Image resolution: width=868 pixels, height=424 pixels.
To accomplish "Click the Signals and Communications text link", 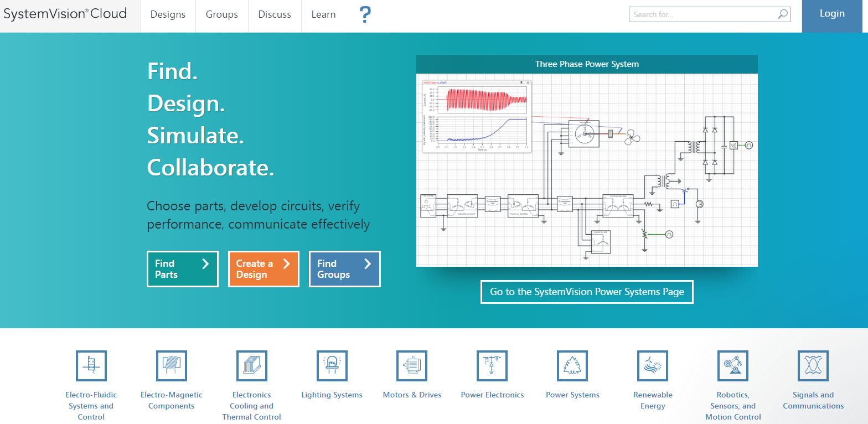I will [x=813, y=400].
